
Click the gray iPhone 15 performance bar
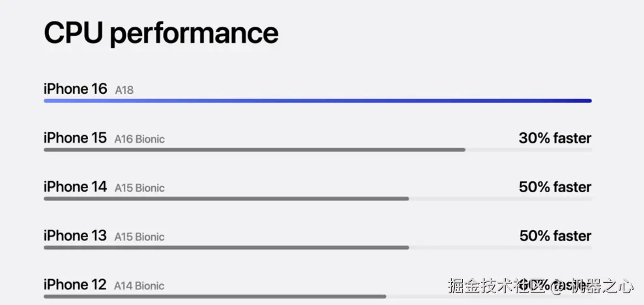[x=254, y=150]
